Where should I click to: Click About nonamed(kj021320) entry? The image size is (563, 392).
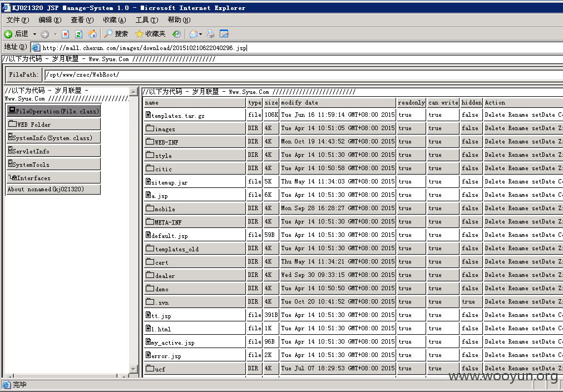tap(53, 189)
